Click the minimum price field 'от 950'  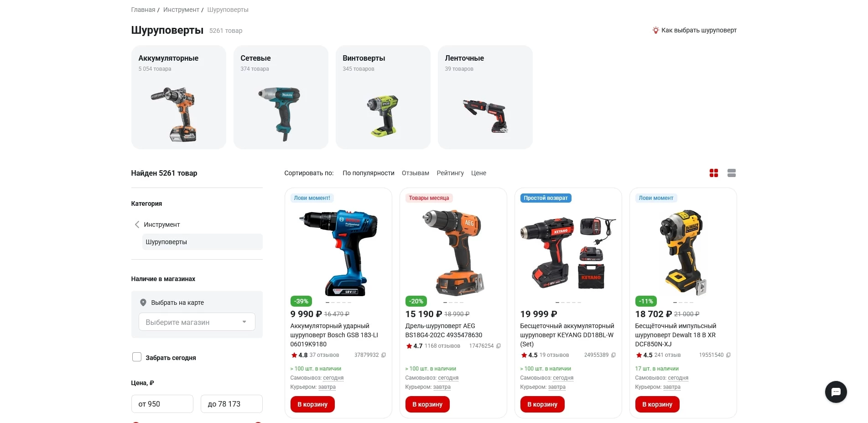tap(162, 404)
